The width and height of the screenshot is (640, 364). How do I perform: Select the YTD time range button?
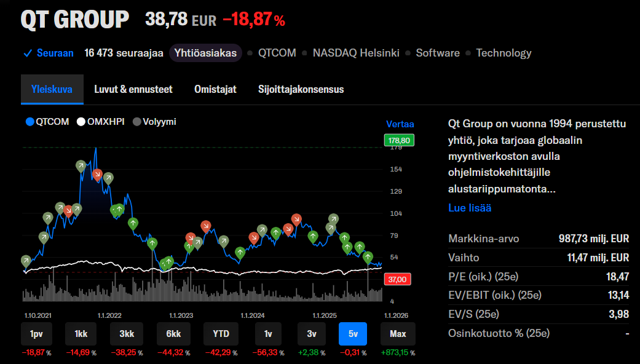[x=221, y=334]
